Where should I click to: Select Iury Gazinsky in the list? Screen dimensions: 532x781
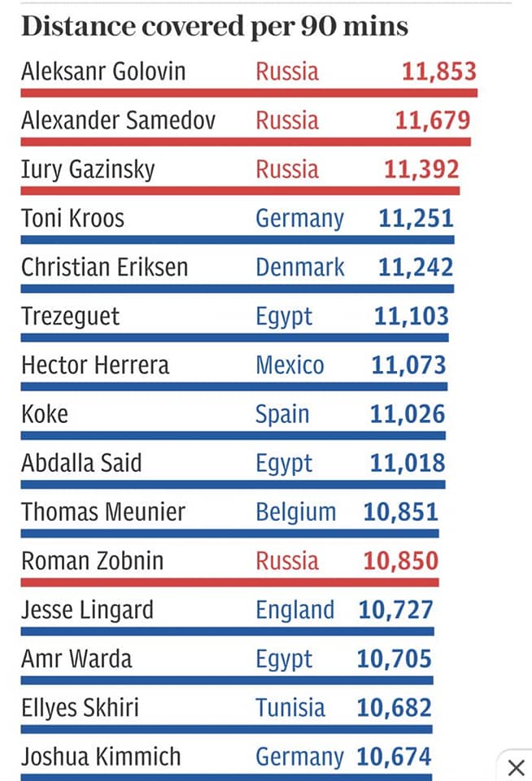pyautogui.click(x=88, y=170)
